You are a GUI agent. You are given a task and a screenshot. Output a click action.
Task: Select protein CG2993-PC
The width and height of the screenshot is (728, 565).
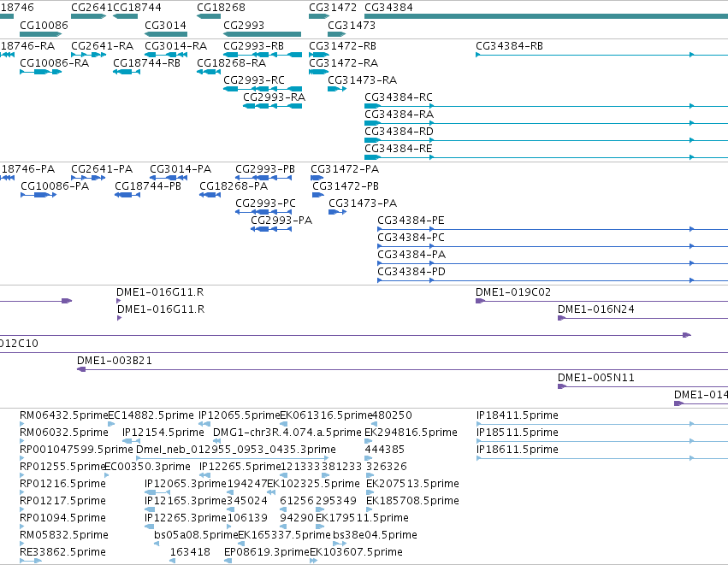click(x=263, y=213)
